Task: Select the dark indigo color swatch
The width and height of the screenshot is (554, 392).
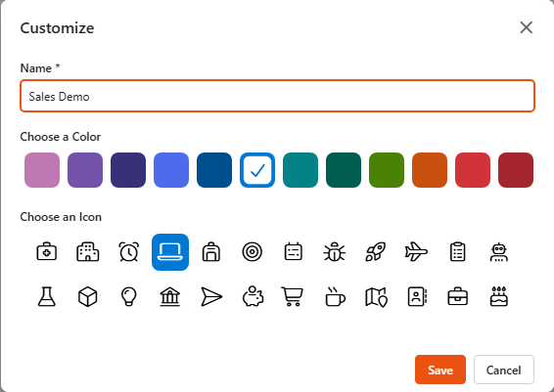Action: (x=128, y=170)
